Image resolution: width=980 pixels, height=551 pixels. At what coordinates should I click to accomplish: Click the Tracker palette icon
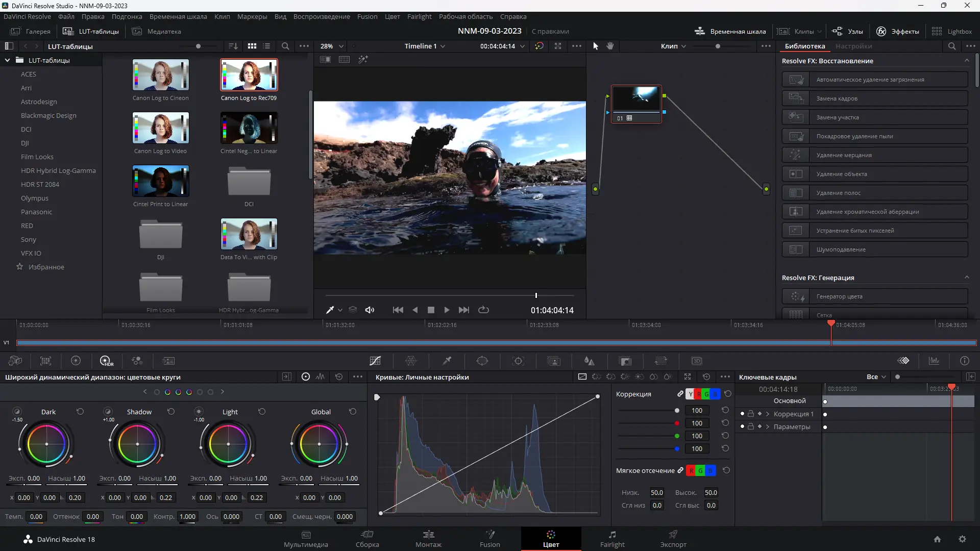pos(518,361)
